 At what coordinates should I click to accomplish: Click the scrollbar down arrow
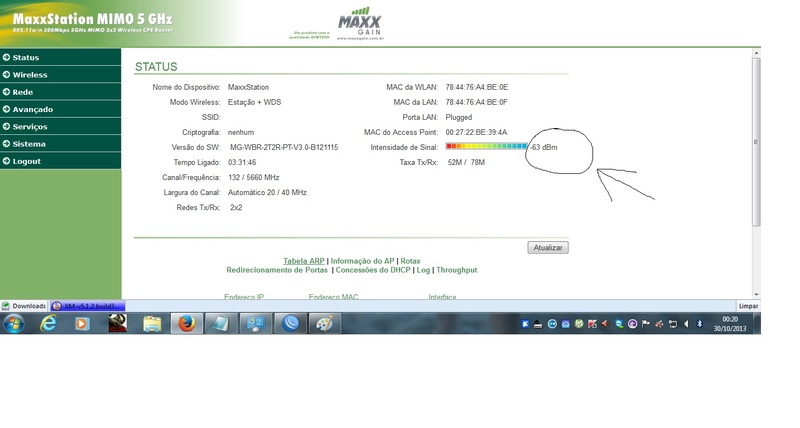756,294
